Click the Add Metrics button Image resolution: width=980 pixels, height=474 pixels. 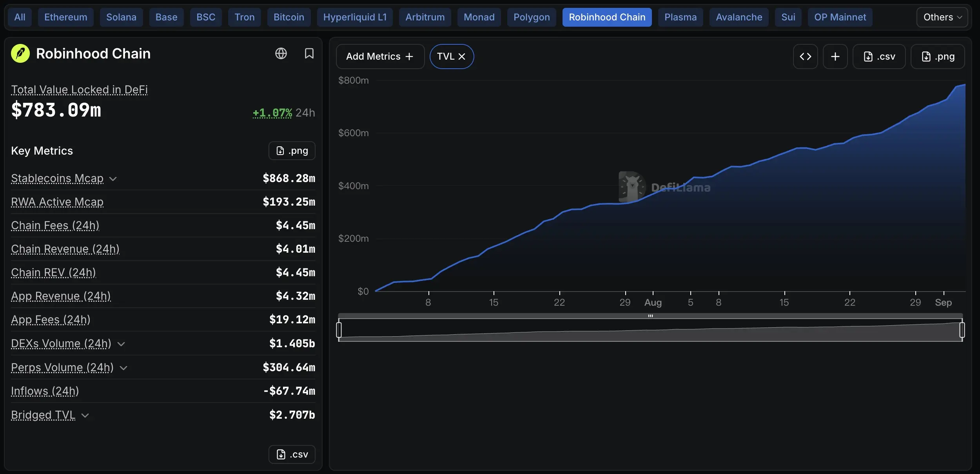pyautogui.click(x=380, y=57)
